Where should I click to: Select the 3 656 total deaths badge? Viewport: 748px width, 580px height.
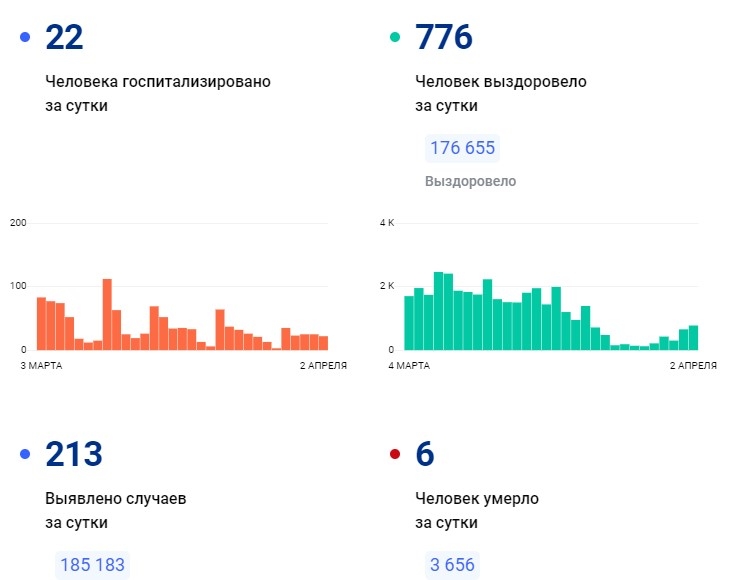click(x=452, y=565)
